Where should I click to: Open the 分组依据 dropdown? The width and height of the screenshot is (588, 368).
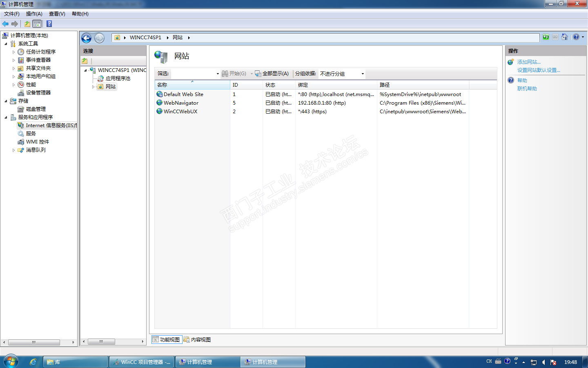click(342, 74)
